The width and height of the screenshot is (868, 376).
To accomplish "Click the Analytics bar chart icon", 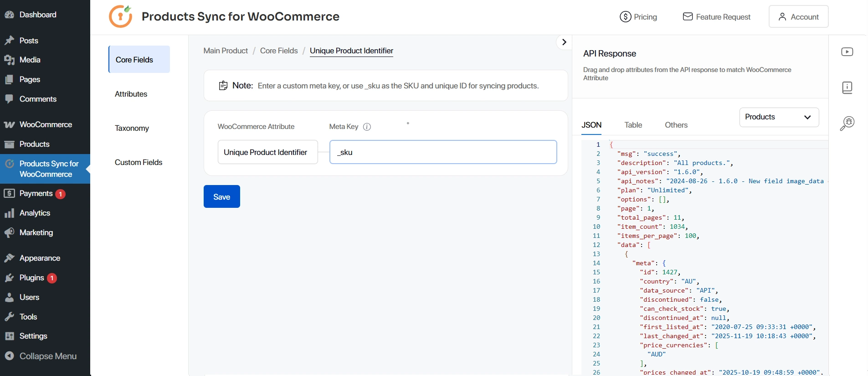I will pyautogui.click(x=9, y=213).
